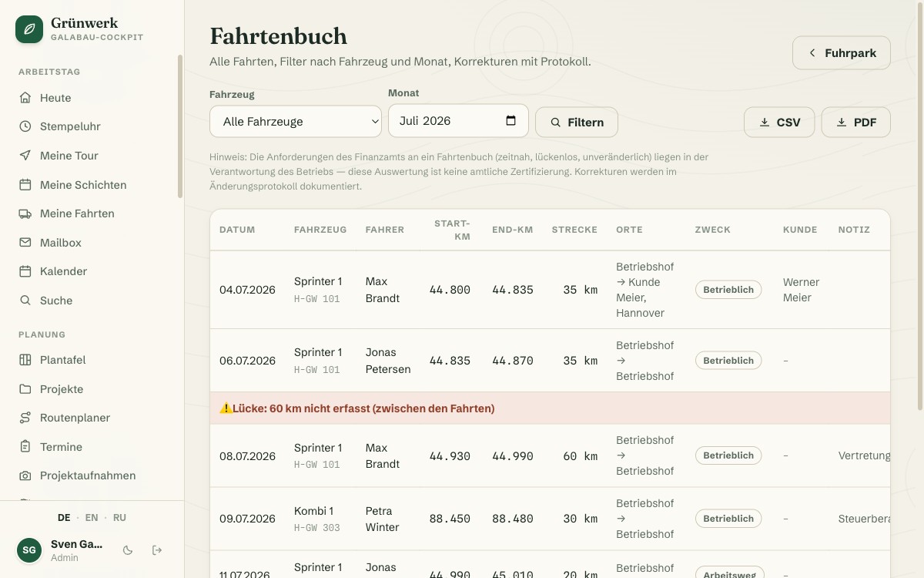The image size is (924, 578).
Task: Open Heute via its home icon
Action: point(25,98)
